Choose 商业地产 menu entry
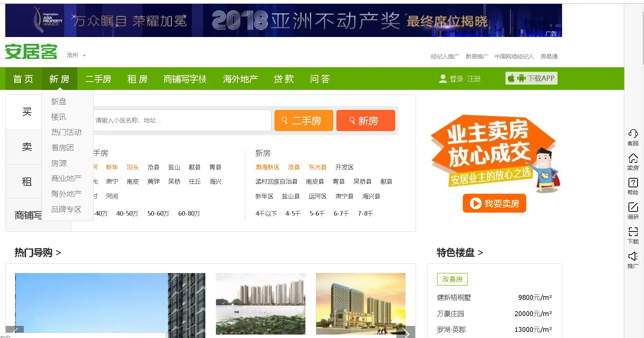The width and height of the screenshot is (644, 338). [66, 178]
